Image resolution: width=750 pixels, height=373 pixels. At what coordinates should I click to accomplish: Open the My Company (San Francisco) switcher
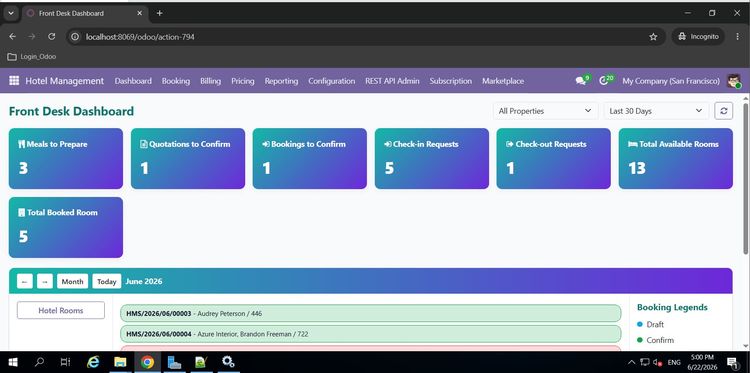pyautogui.click(x=671, y=81)
